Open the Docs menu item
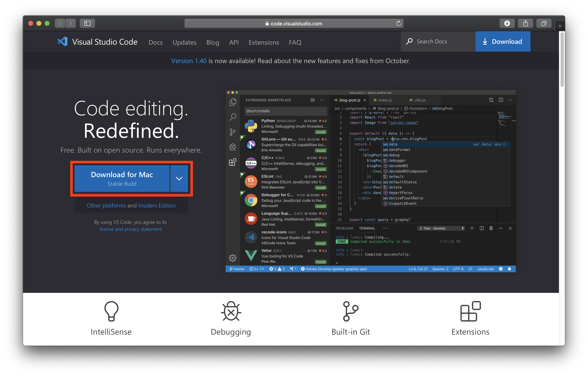The height and width of the screenshot is (376, 588). [156, 42]
